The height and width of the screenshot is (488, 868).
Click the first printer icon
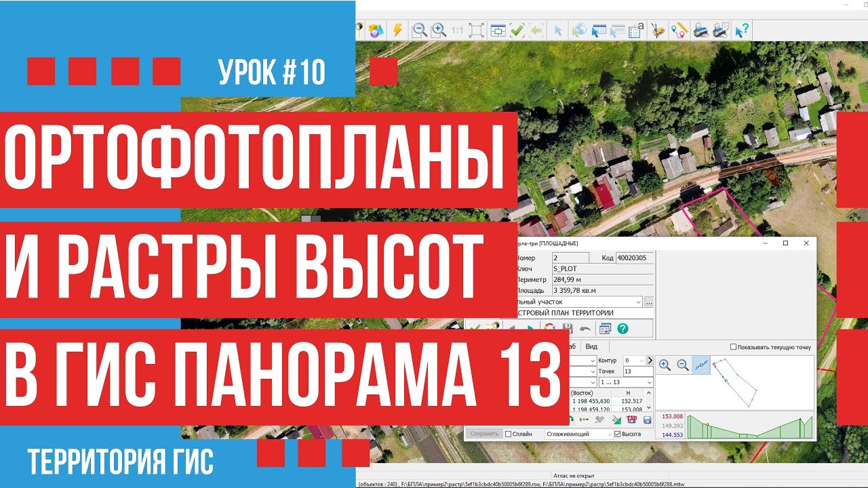[701, 30]
